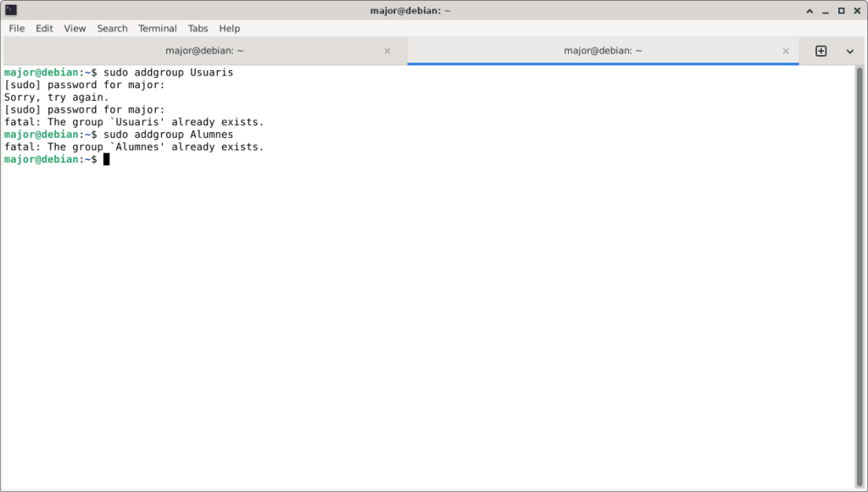868x492 pixels.
Task: Focus the terminal at the command prompt cursor
Action: [107, 159]
